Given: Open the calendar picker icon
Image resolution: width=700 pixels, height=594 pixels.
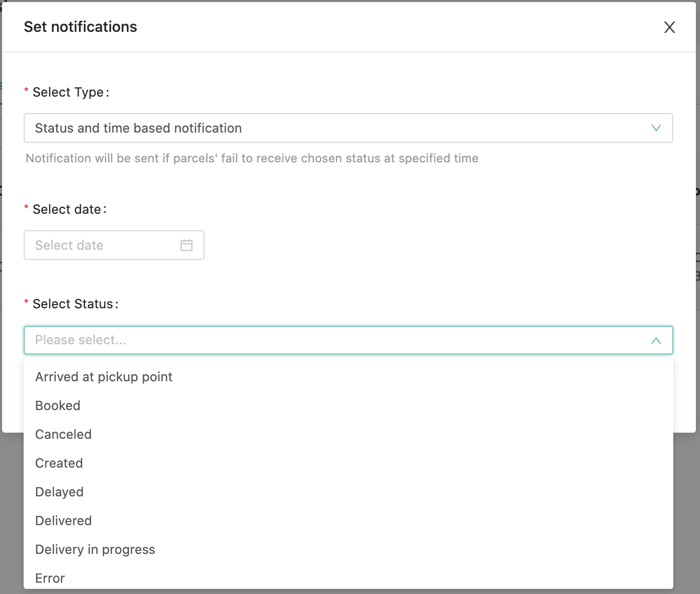Looking at the screenshot, I should (187, 245).
